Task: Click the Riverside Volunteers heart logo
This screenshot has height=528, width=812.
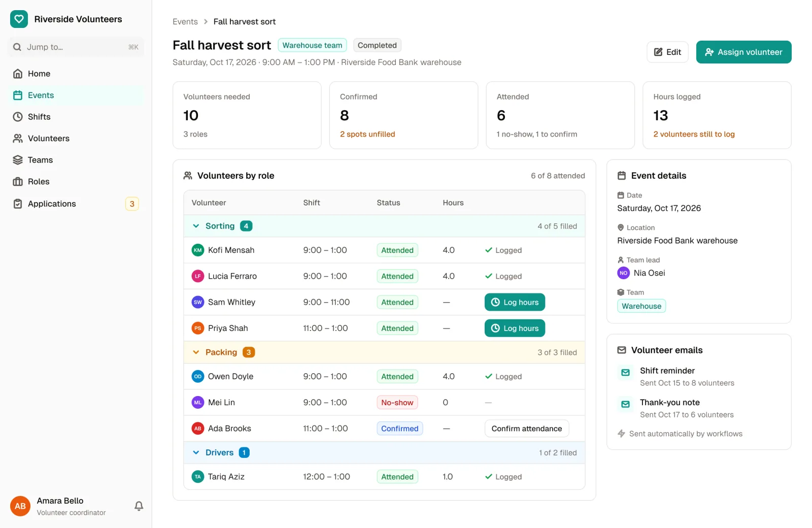Action: click(x=19, y=19)
